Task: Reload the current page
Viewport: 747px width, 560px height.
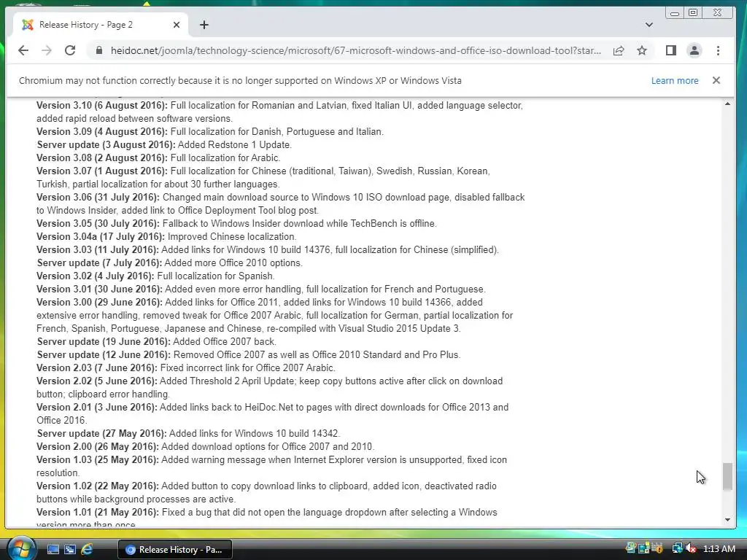Action: (70, 50)
